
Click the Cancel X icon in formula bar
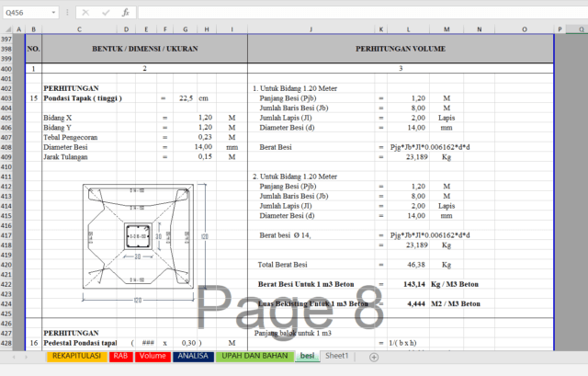point(85,13)
